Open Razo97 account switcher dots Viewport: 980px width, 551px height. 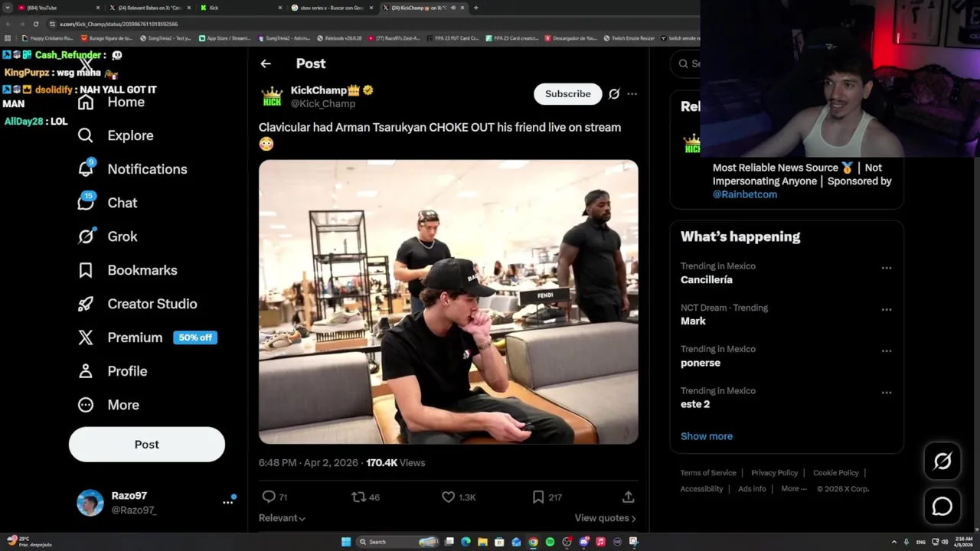[227, 502]
